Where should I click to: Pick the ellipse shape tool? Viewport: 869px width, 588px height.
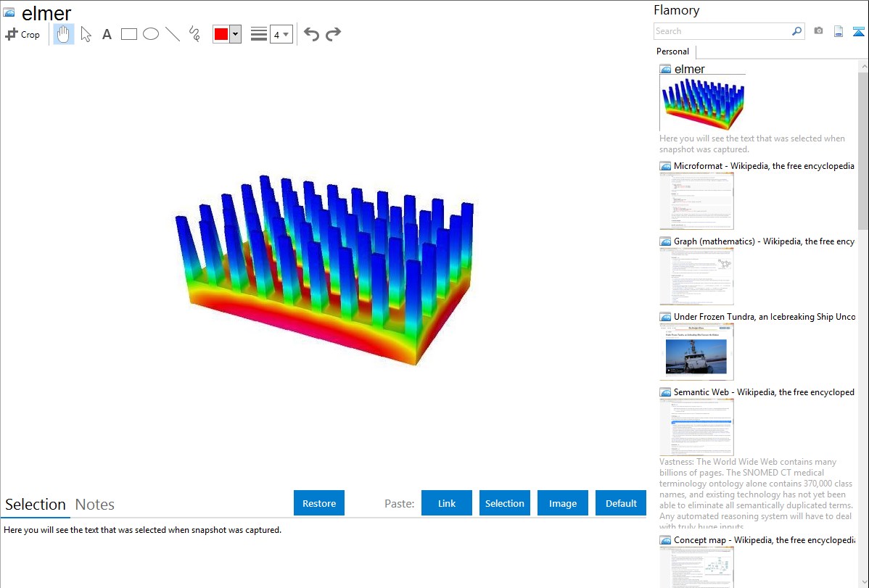(151, 34)
